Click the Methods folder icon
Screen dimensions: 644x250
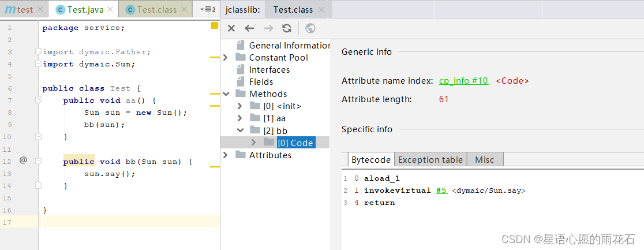pos(240,94)
